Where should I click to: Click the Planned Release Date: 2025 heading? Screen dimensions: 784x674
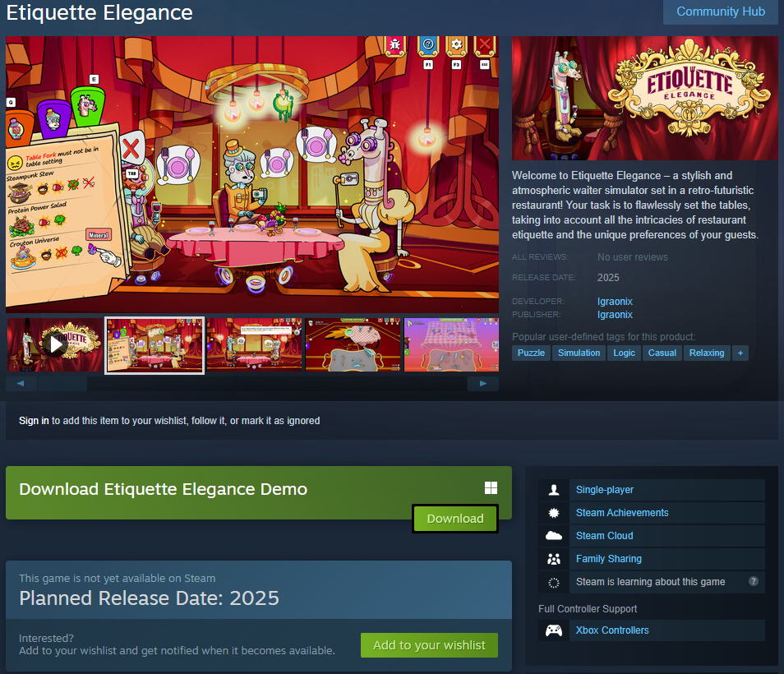pos(149,598)
